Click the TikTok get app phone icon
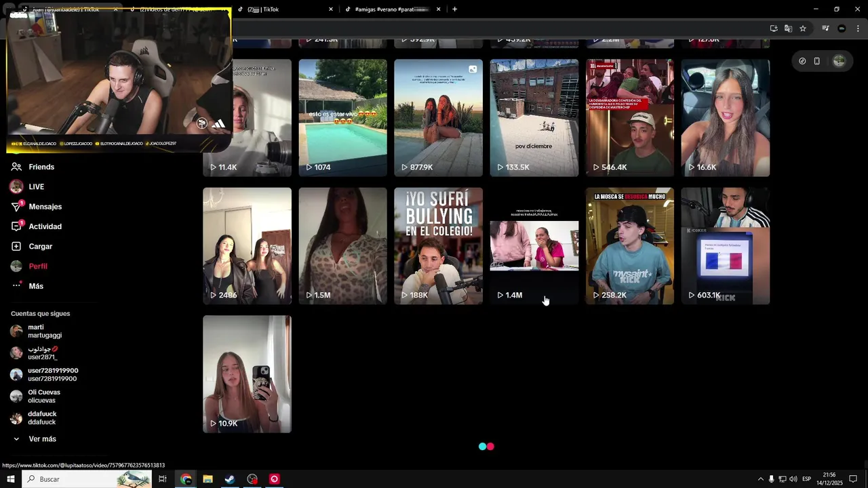The height and width of the screenshot is (488, 868). click(817, 61)
